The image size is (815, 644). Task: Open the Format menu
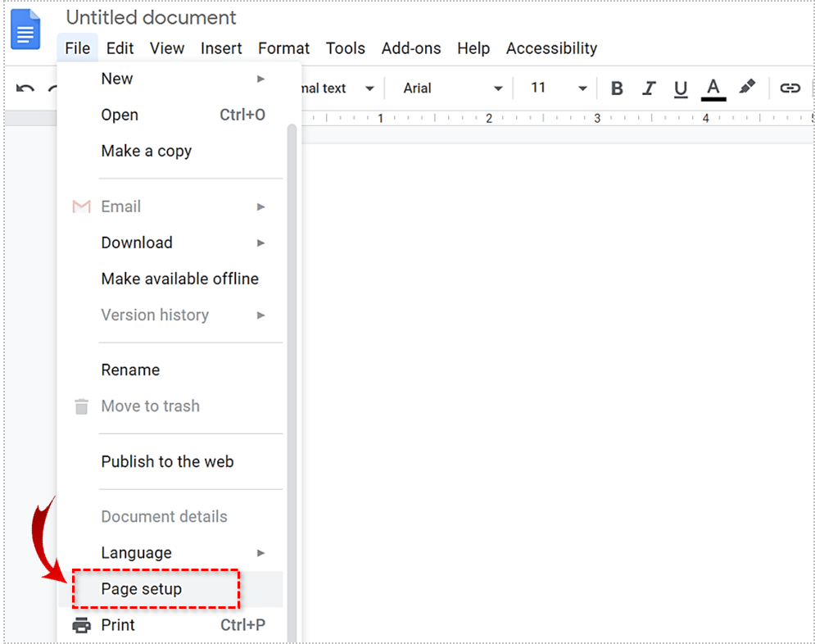click(x=283, y=48)
